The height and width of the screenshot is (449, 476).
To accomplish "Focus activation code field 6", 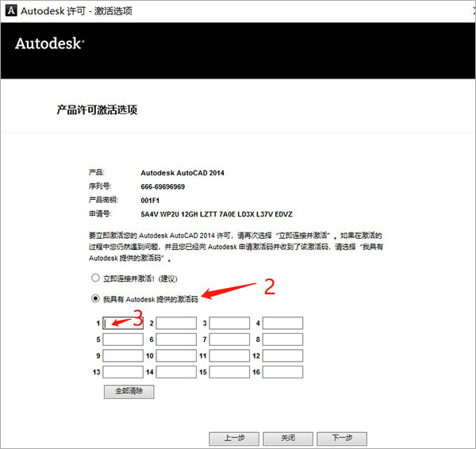I will point(176,340).
